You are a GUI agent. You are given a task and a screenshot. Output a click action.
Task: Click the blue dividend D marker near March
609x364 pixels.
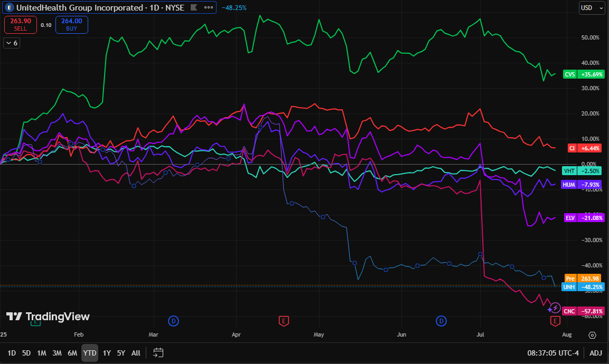(173, 321)
